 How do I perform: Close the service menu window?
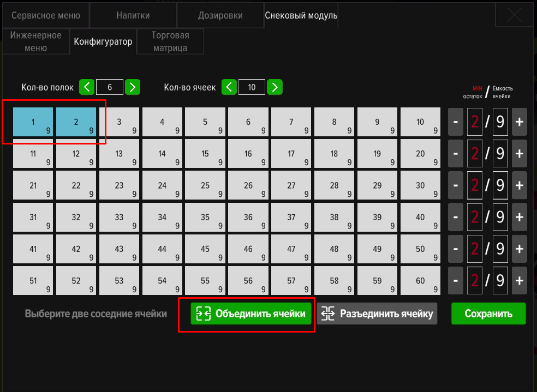coord(514,15)
